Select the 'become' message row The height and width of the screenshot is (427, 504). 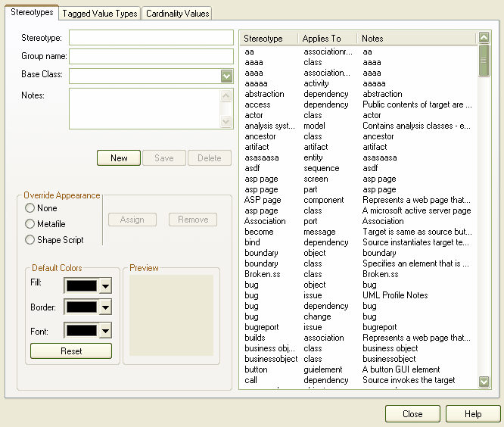(x=359, y=232)
